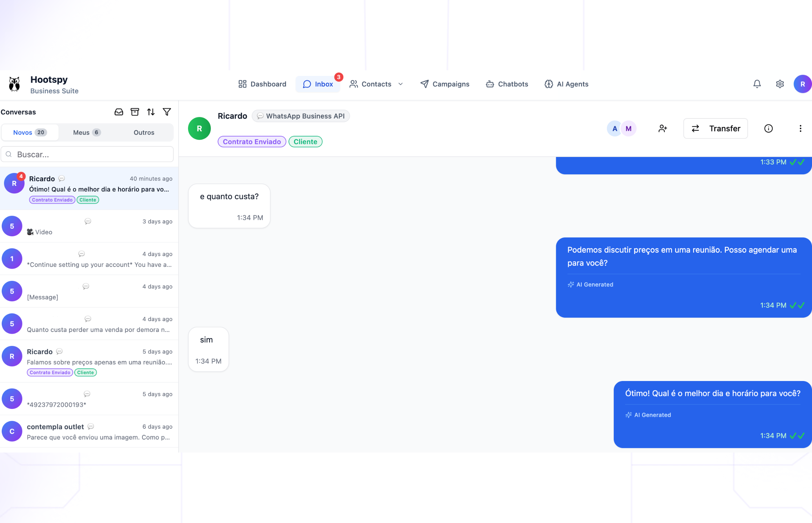The image size is (812, 523).
Task: Open the three-dot more options menu
Action: [x=800, y=128]
